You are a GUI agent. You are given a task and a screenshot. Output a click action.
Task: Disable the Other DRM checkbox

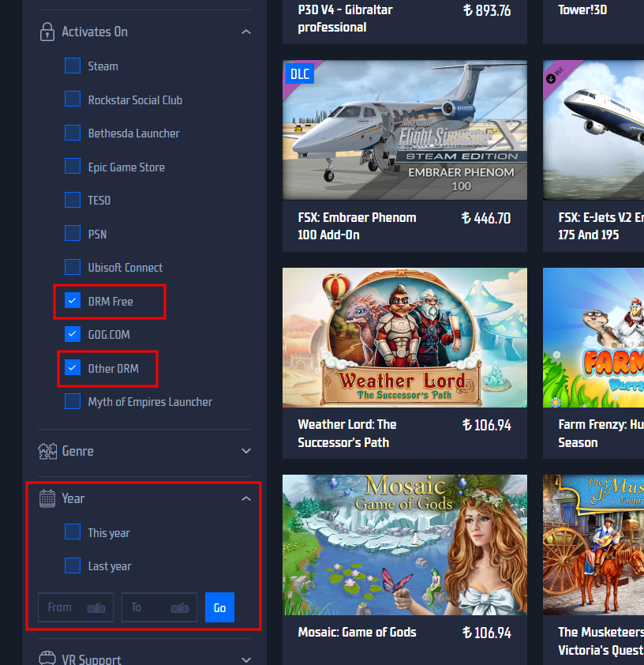pyautogui.click(x=73, y=368)
